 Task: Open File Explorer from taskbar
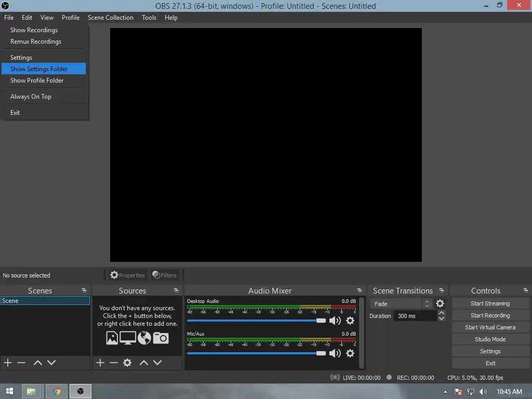[x=31, y=391]
